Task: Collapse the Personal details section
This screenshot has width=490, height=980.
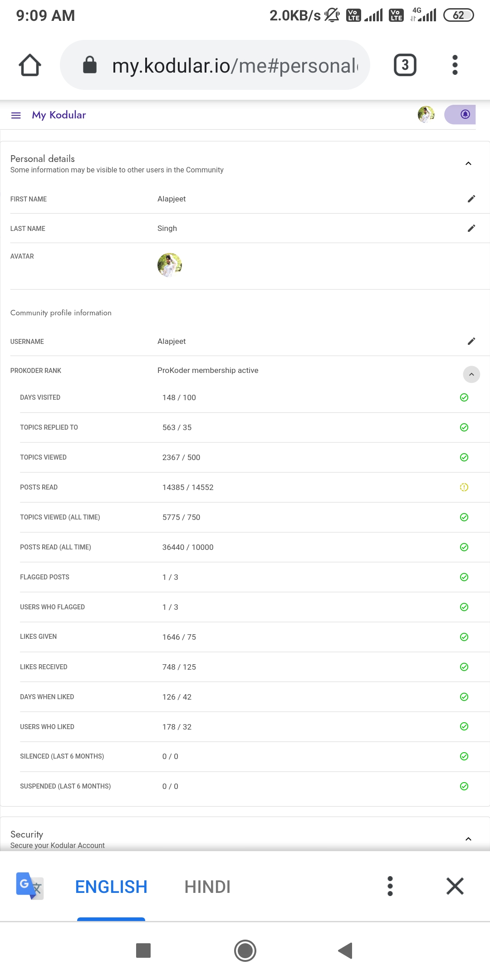Action: coord(469,163)
